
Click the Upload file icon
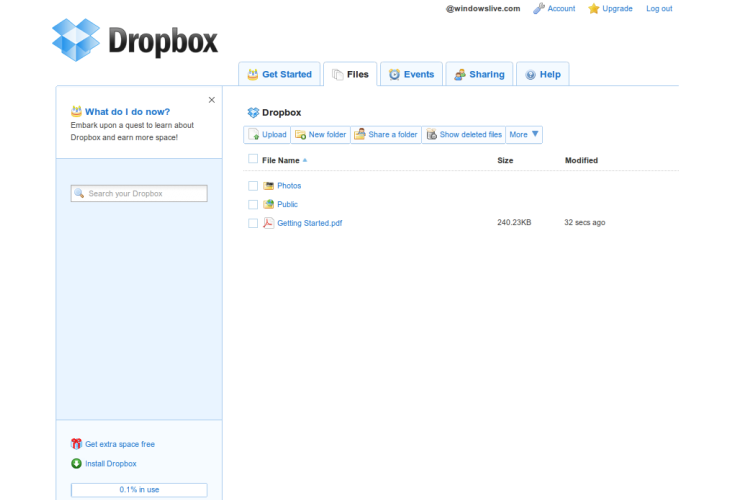(x=254, y=134)
